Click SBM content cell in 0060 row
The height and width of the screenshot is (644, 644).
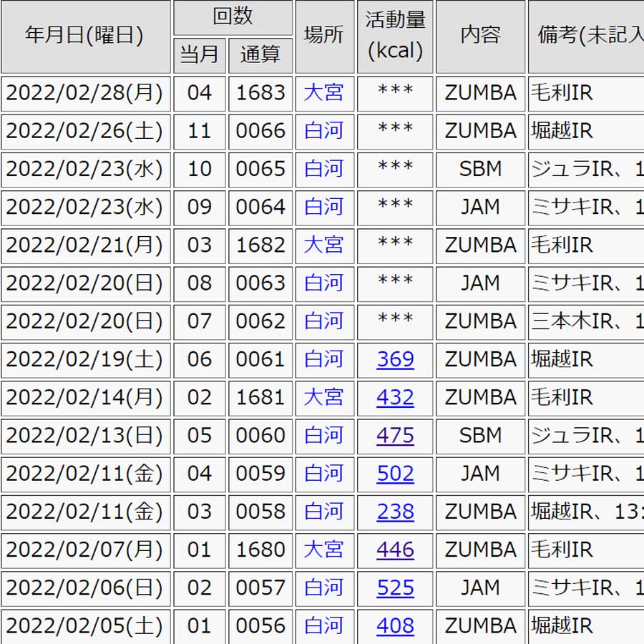click(x=481, y=436)
